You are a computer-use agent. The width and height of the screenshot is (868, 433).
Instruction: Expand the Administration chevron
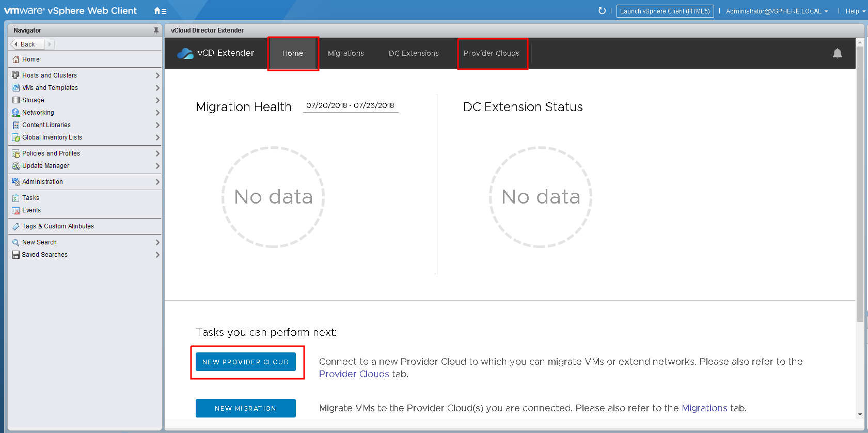157,182
